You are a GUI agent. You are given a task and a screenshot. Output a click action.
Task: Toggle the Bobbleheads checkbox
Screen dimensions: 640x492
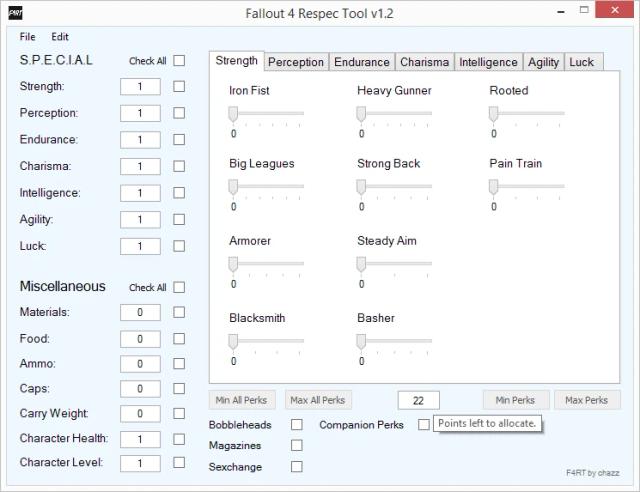[297, 425]
